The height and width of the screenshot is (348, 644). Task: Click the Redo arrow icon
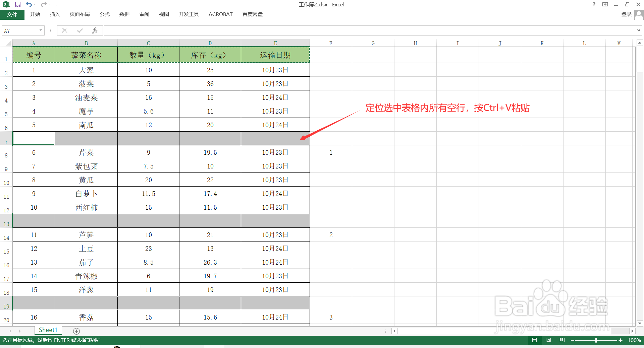click(44, 4)
